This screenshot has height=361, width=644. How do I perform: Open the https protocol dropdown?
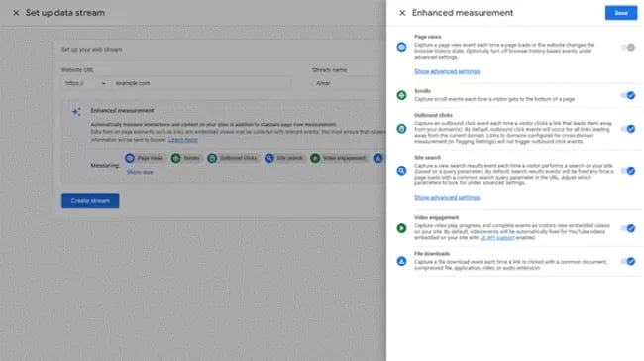coord(85,83)
